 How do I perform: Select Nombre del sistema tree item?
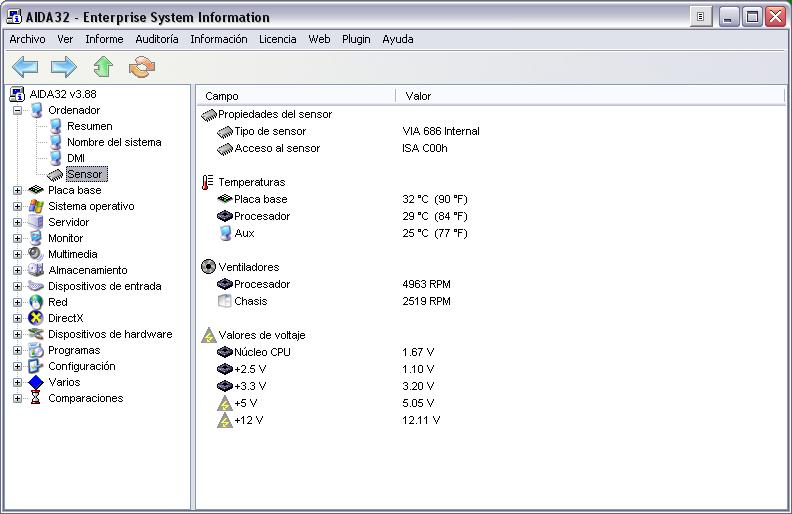pos(113,142)
